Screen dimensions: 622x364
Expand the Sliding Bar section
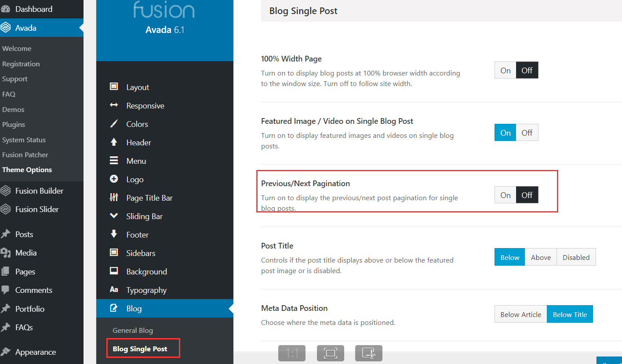144,216
